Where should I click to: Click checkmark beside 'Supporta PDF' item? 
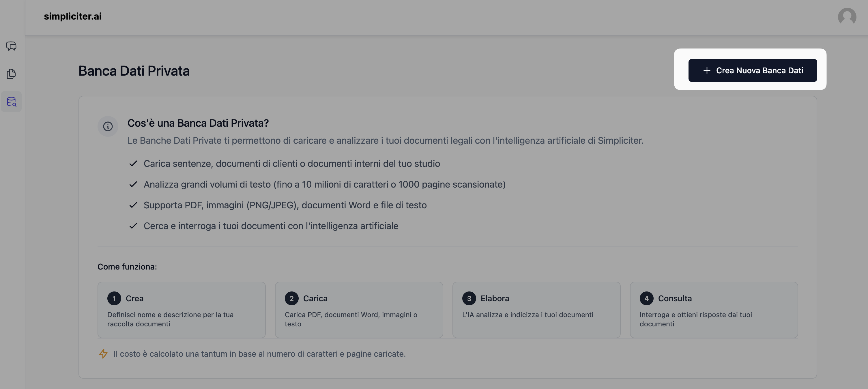tap(133, 205)
